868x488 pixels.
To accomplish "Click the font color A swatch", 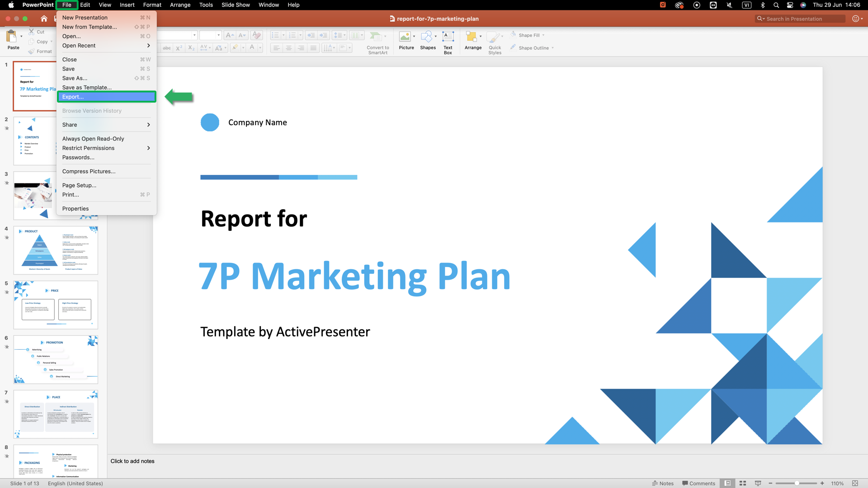I will tap(252, 48).
